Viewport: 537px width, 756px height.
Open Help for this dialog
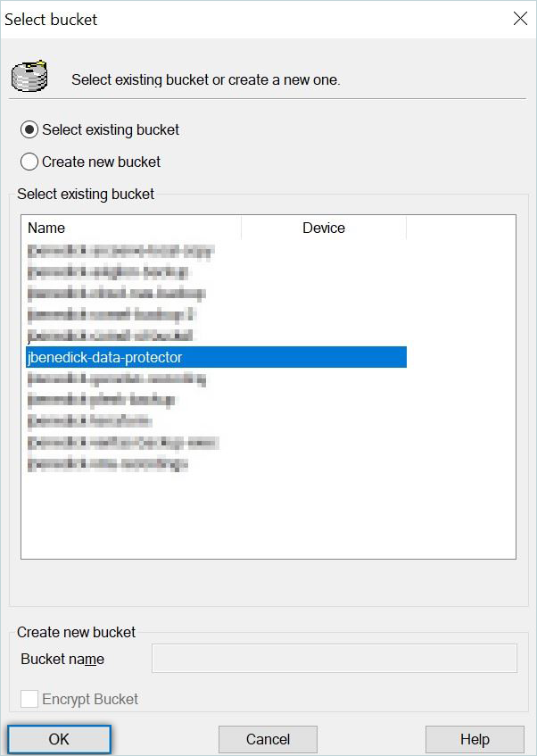475,739
